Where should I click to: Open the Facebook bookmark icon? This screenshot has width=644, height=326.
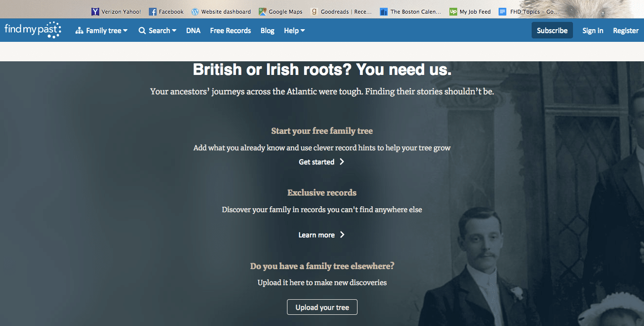click(153, 12)
